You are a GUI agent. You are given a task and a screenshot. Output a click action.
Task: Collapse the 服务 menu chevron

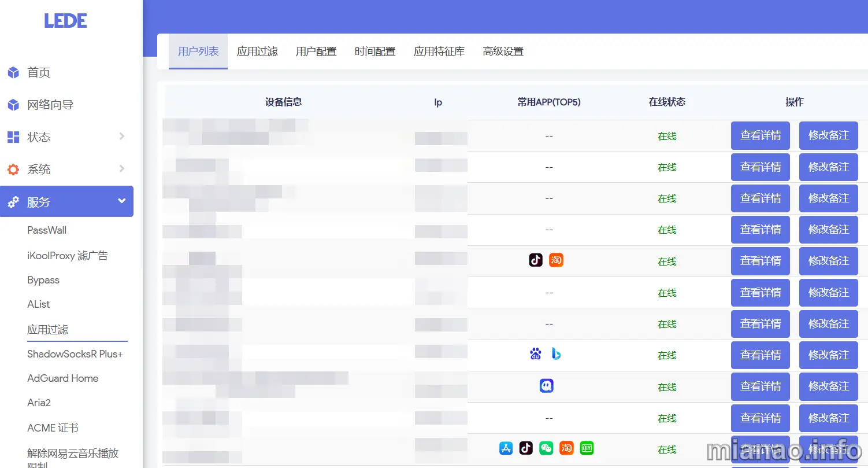pyautogui.click(x=122, y=201)
